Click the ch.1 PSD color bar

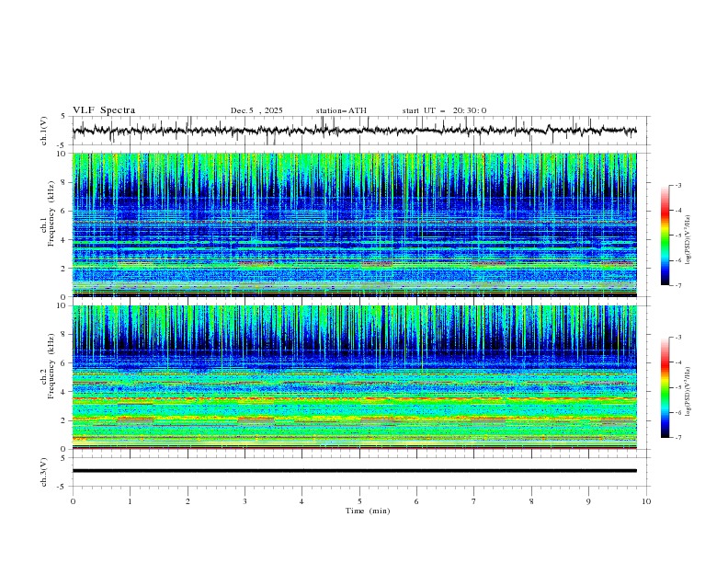point(665,236)
